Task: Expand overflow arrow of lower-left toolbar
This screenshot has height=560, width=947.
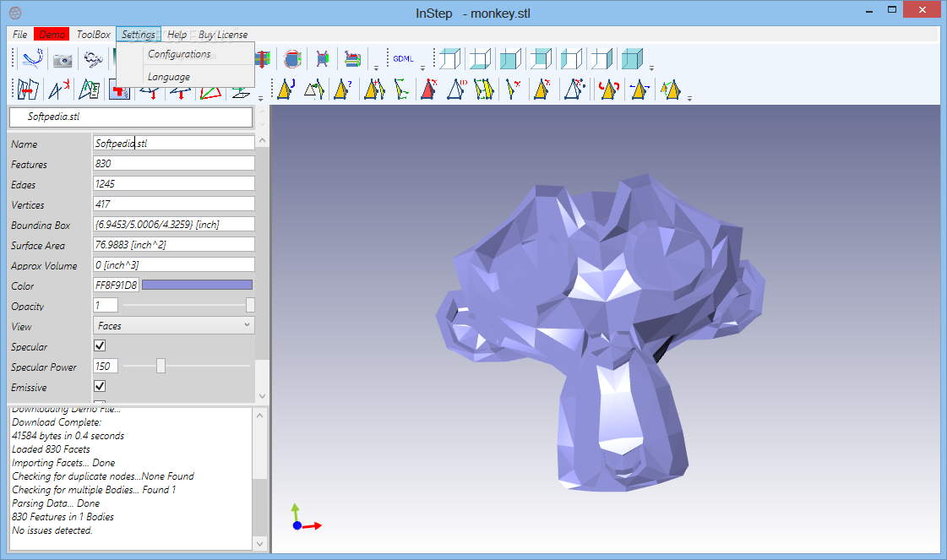Action: pyautogui.click(x=260, y=98)
